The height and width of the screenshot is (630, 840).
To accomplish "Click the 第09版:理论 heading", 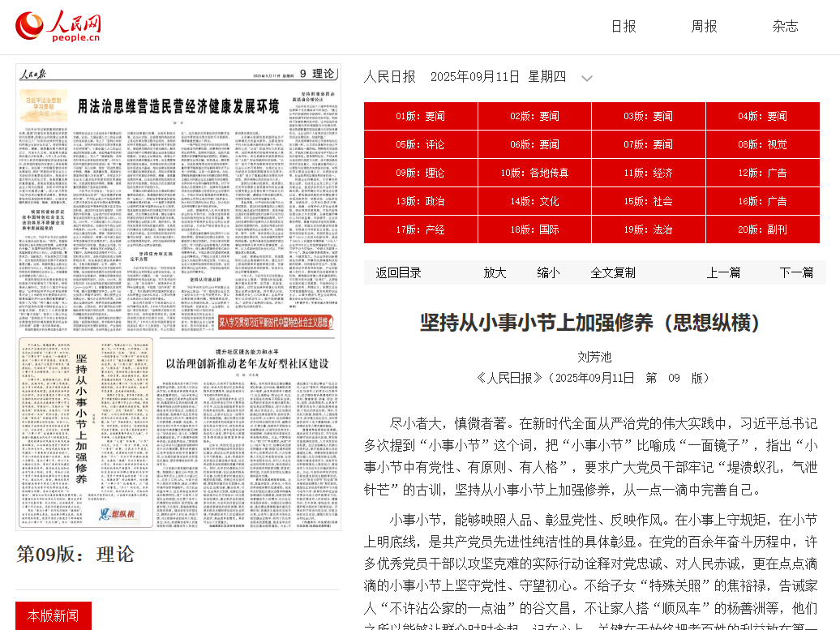I will click(x=75, y=554).
